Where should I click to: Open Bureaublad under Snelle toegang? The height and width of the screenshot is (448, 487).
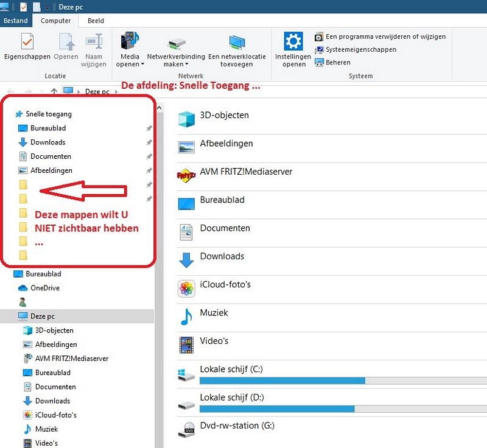(x=42, y=128)
